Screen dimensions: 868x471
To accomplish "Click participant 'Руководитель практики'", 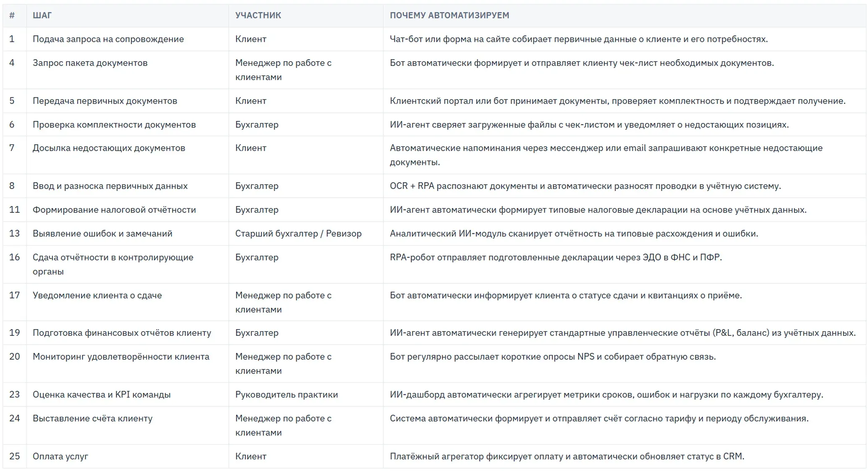I will pyautogui.click(x=286, y=395).
